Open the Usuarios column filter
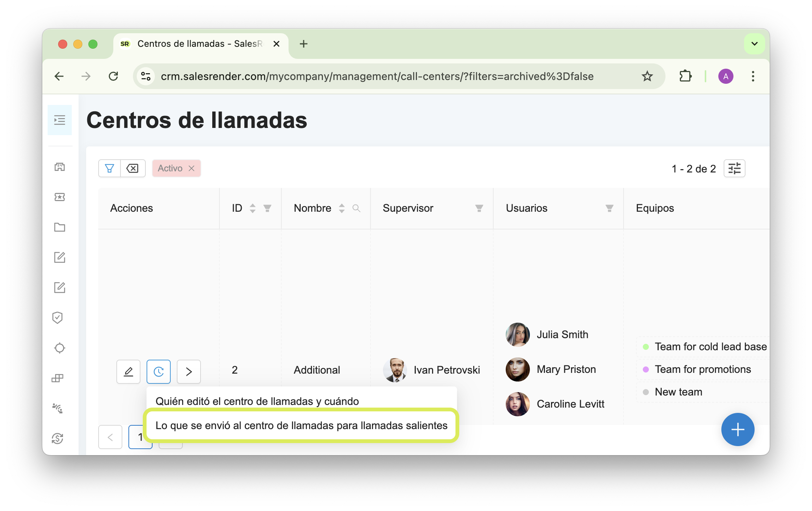Screen dimensions: 812x511 click(609, 208)
